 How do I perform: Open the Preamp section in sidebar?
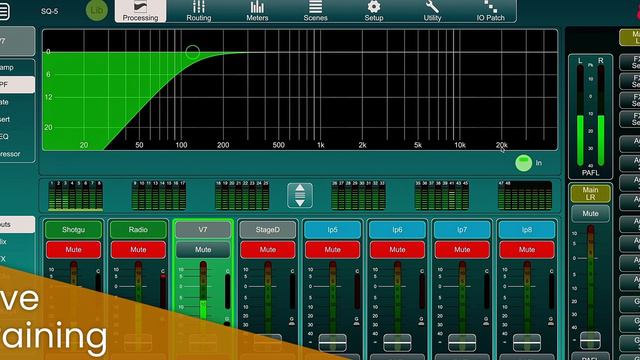point(17,67)
